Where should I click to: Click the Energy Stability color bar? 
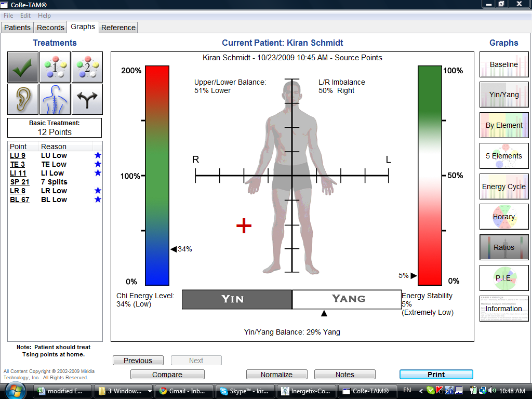pyautogui.click(x=430, y=176)
